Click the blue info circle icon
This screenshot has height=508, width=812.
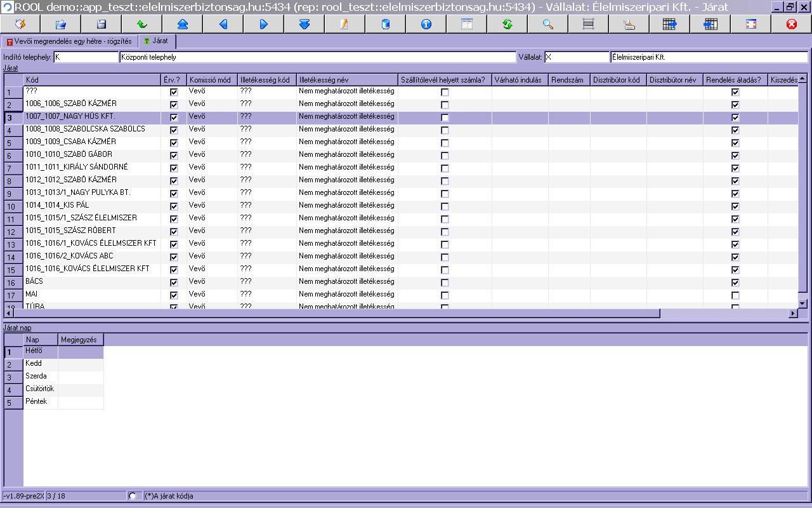(x=426, y=24)
